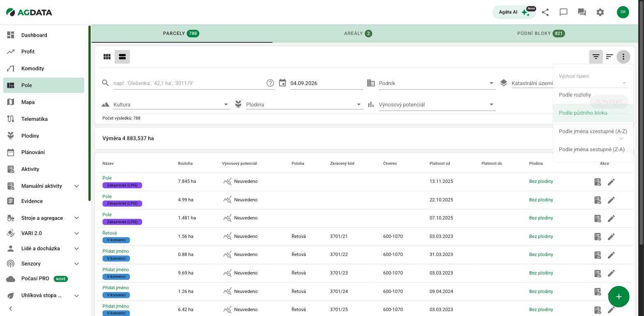Viewport: 644px width, 316px height.
Task: Switch to the Areály tab
Action: coord(358,33)
